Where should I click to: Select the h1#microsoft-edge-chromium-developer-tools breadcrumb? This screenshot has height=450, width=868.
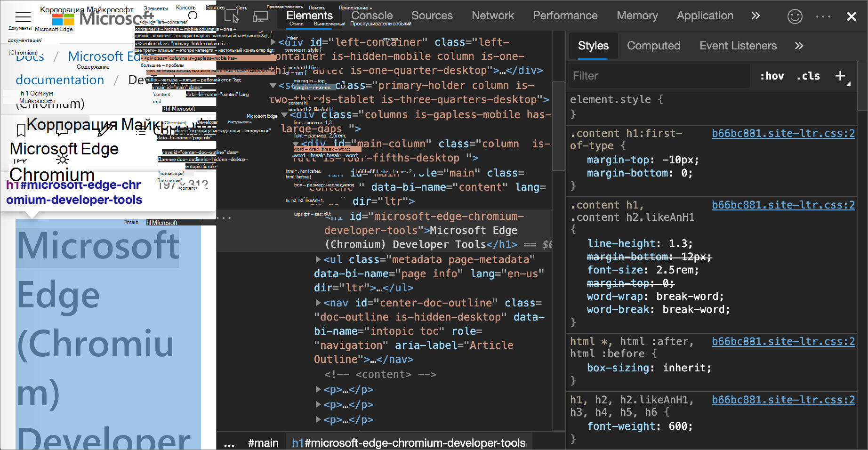409,443
